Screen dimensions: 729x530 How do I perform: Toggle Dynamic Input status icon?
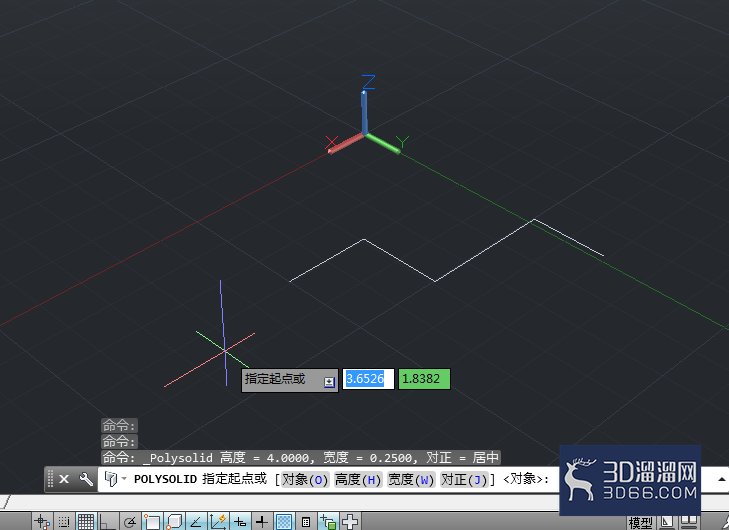click(240, 522)
